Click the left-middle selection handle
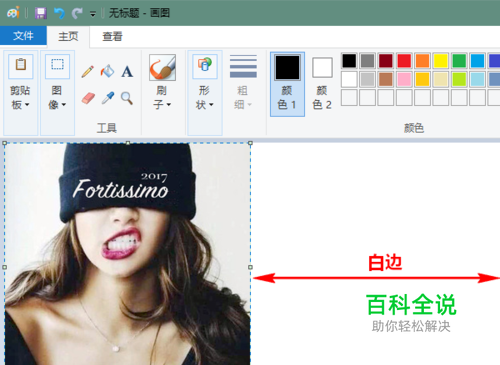500x365 pixels. 5,267
